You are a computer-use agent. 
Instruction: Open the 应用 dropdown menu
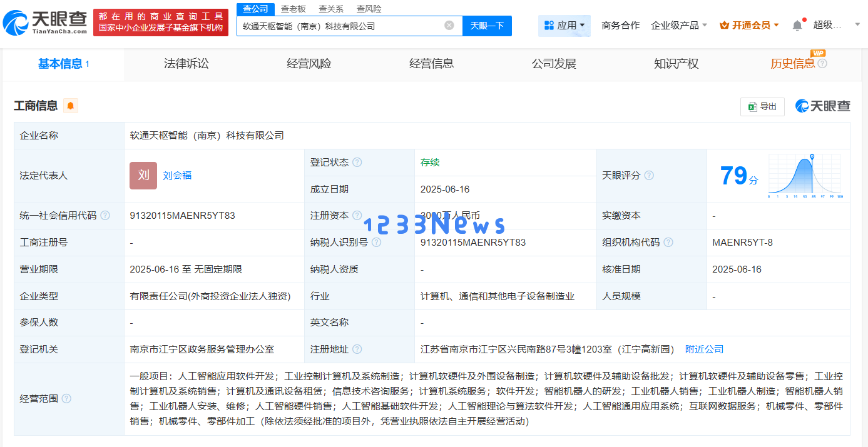(x=564, y=26)
